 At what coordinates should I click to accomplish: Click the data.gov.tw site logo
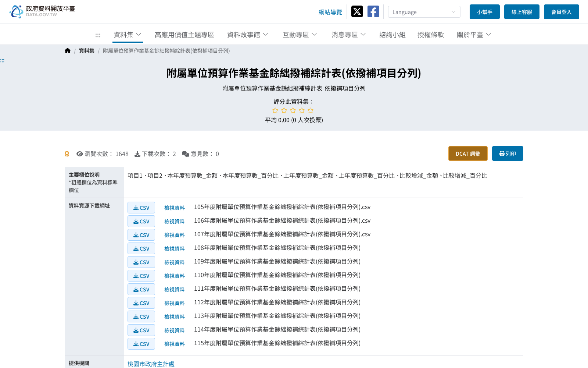coord(42,12)
